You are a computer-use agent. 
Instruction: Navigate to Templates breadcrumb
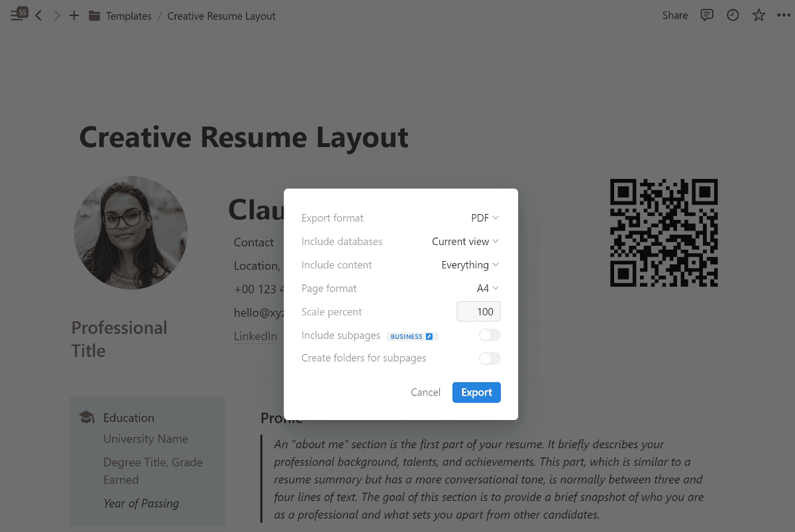(x=129, y=16)
